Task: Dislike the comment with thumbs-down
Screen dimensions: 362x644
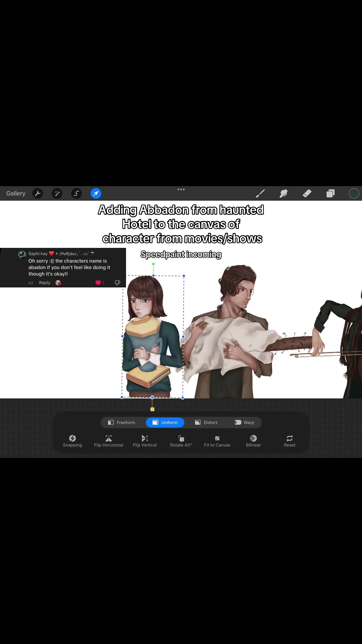Action: (117, 283)
